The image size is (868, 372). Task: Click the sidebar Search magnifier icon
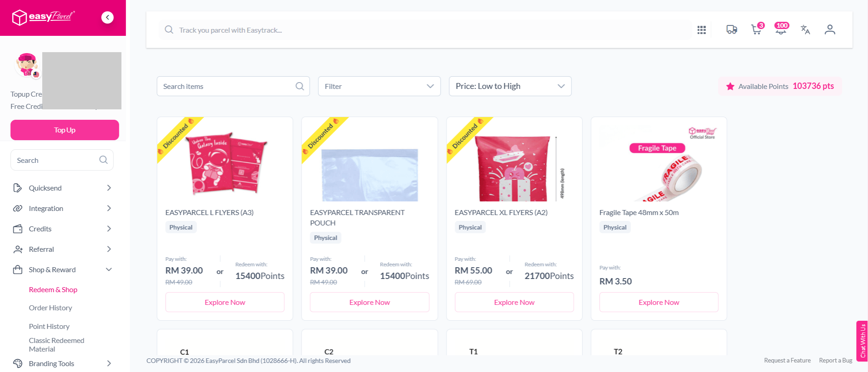click(104, 160)
